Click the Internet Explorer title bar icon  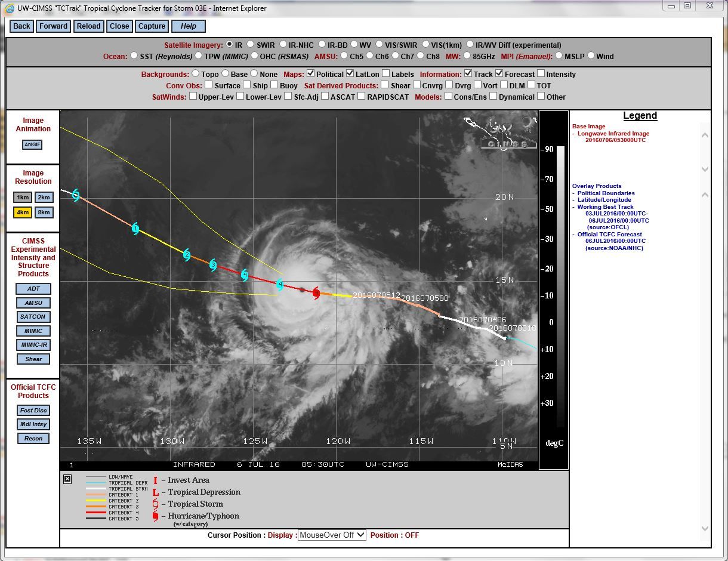point(10,8)
